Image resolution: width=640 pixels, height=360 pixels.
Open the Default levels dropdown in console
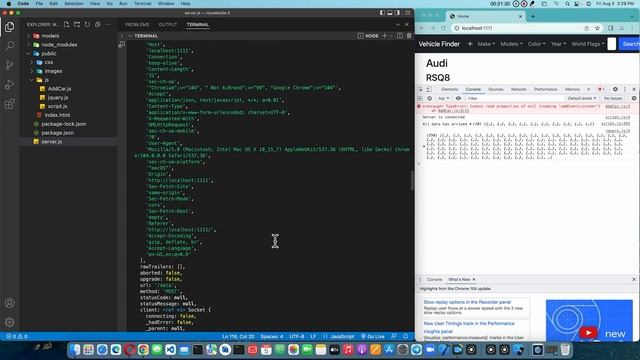(582, 98)
